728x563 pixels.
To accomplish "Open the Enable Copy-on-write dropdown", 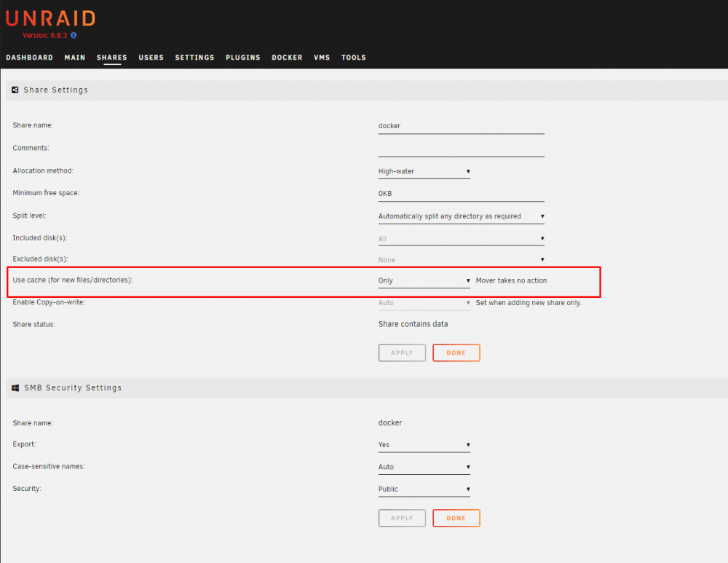I will pyautogui.click(x=424, y=303).
